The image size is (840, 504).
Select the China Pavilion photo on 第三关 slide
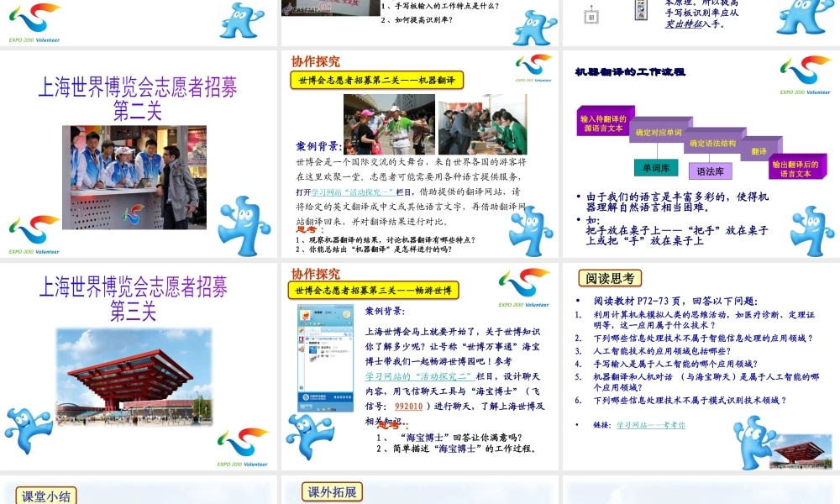[134, 376]
